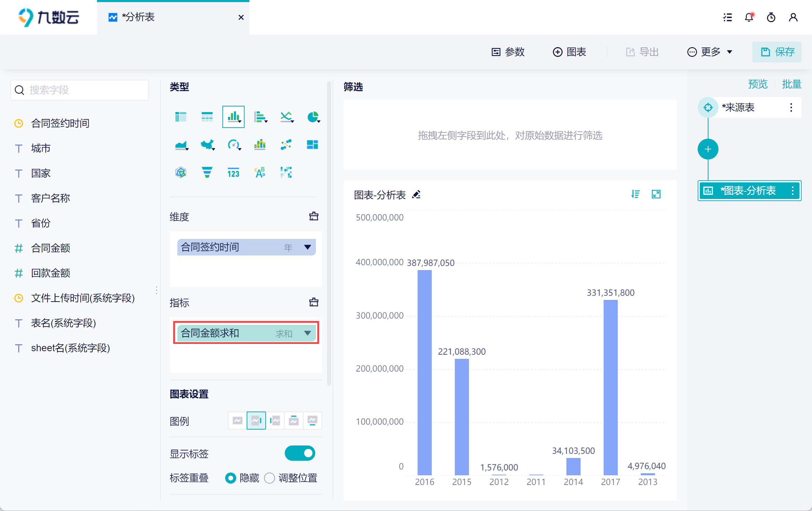The image size is (812, 511).
Task: Open the notifications bell
Action: click(749, 17)
